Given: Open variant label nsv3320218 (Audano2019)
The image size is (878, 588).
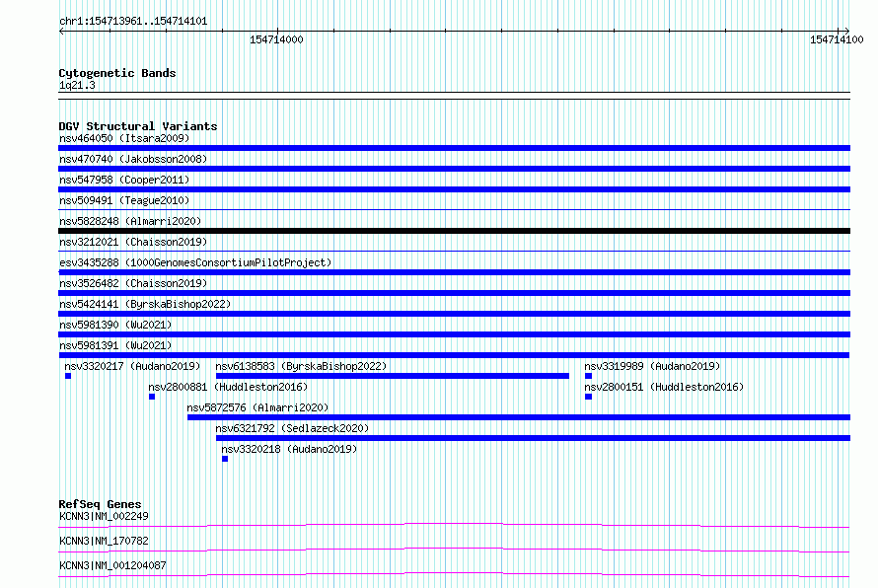Looking at the screenshot, I should 289,449.
